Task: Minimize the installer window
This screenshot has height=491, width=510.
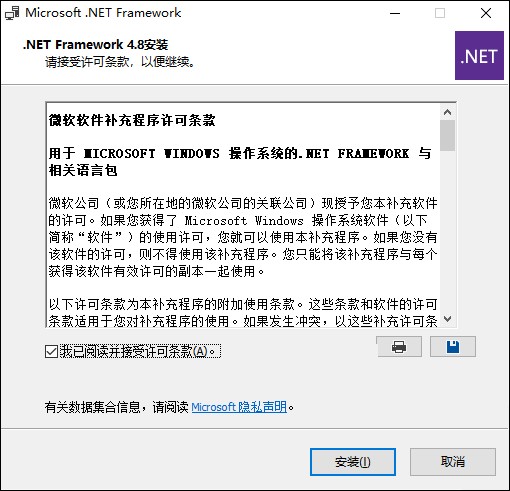Action: (395, 13)
